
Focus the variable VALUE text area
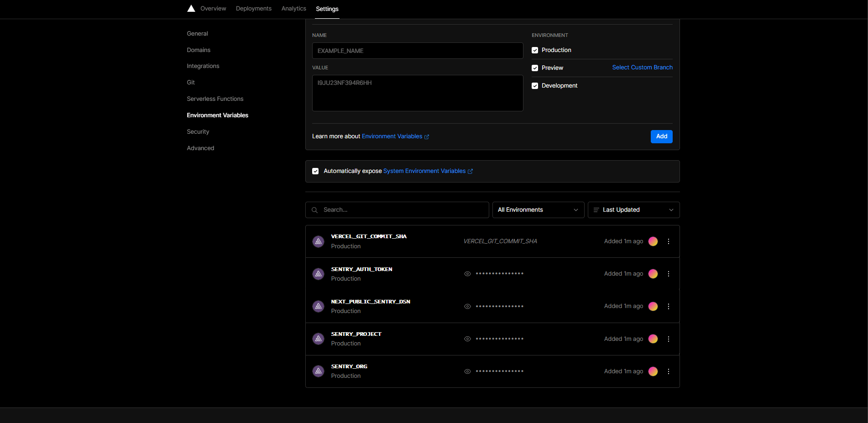pos(418,93)
